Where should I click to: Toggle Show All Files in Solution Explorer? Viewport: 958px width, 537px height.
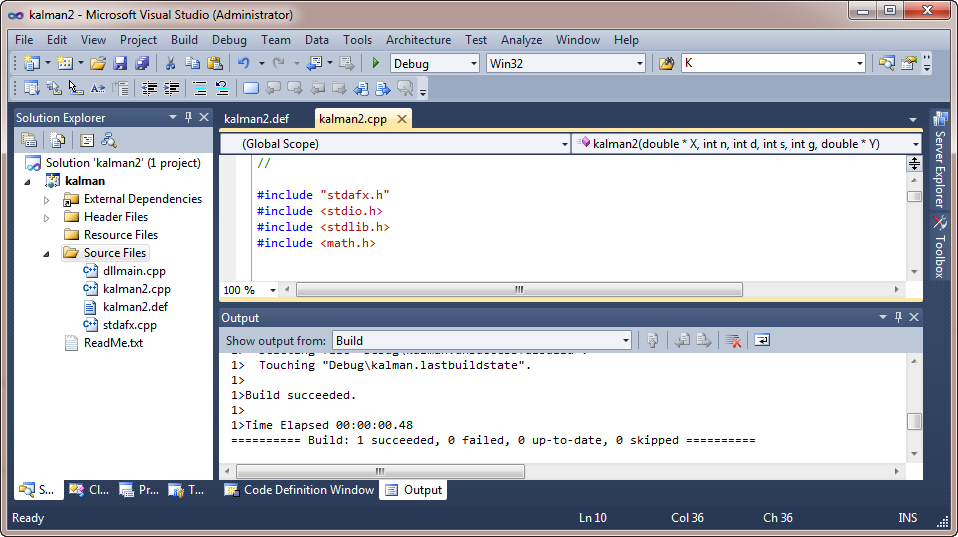point(57,141)
